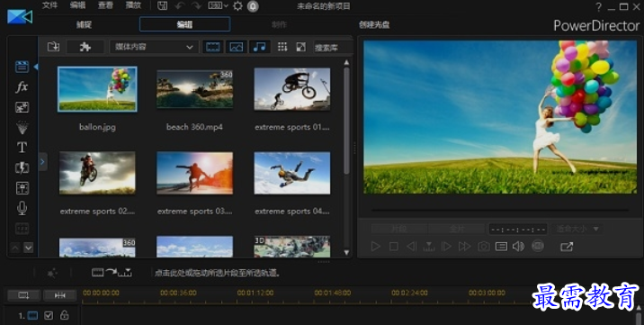
Task: Click the fit-timeline zoom button
Action: (60, 295)
